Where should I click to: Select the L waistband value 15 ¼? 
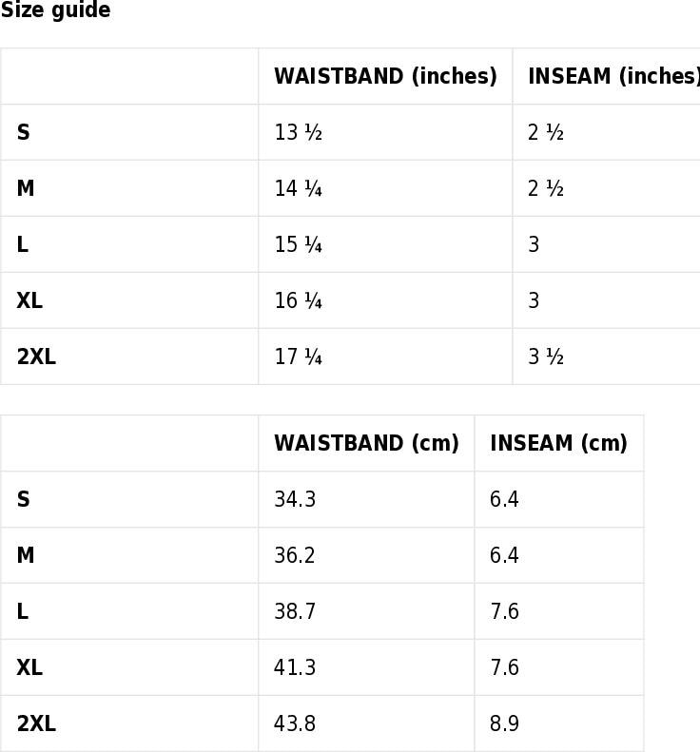[298, 244]
